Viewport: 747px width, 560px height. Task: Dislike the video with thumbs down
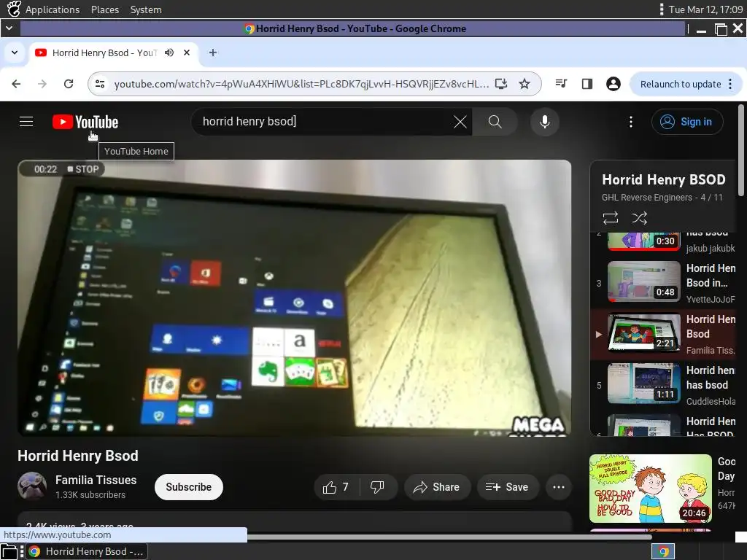377,487
